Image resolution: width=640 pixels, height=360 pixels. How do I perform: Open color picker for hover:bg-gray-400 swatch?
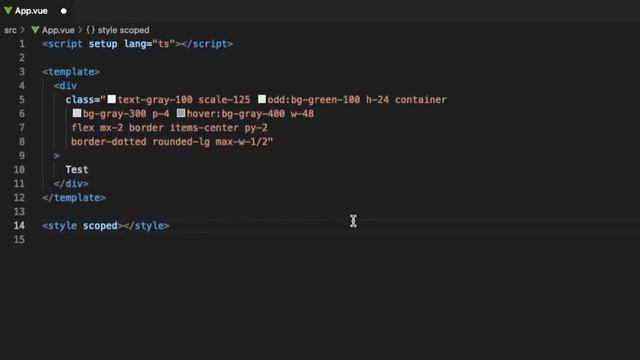click(x=181, y=113)
